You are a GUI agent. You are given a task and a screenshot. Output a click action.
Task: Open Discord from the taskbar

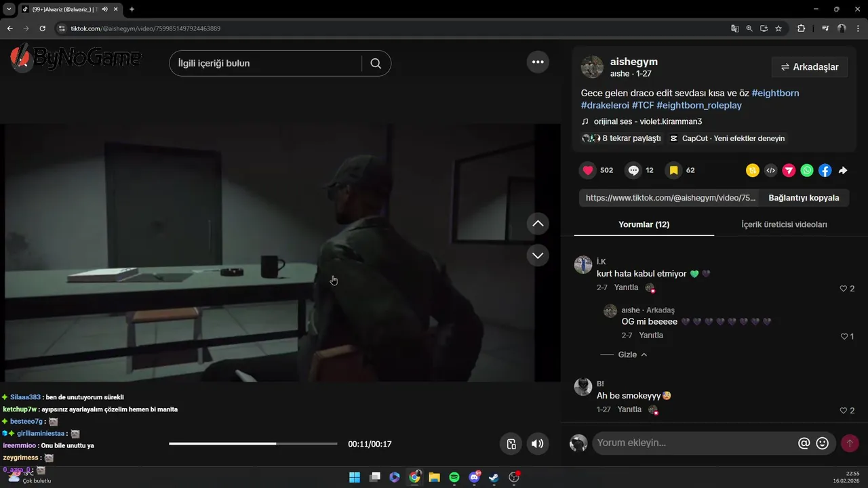pyautogui.click(x=475, y=477)
